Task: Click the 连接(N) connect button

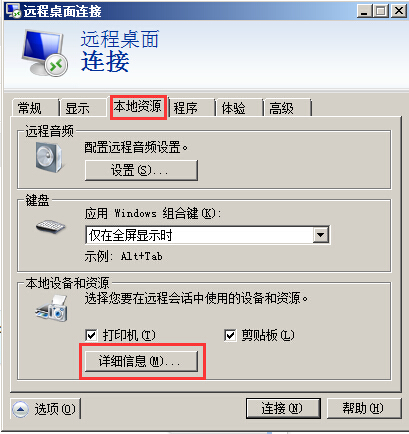Action: click(283, 408)
